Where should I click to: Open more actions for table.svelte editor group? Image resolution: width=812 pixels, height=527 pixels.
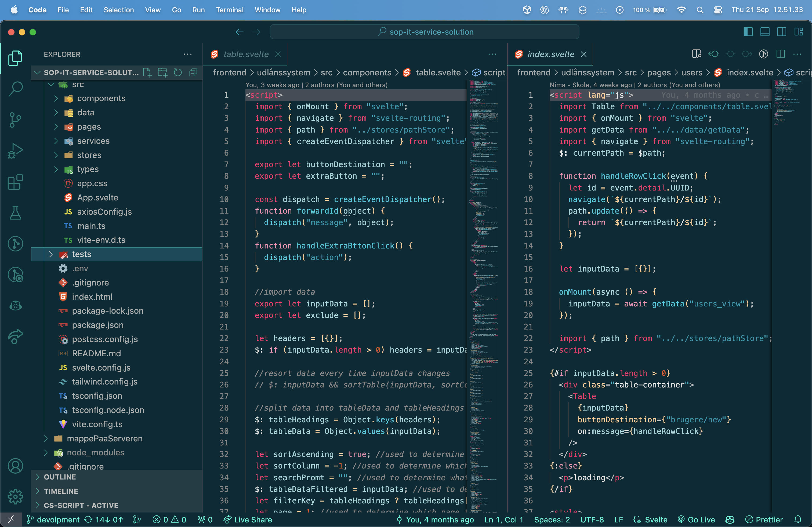(x=492, y=54)
